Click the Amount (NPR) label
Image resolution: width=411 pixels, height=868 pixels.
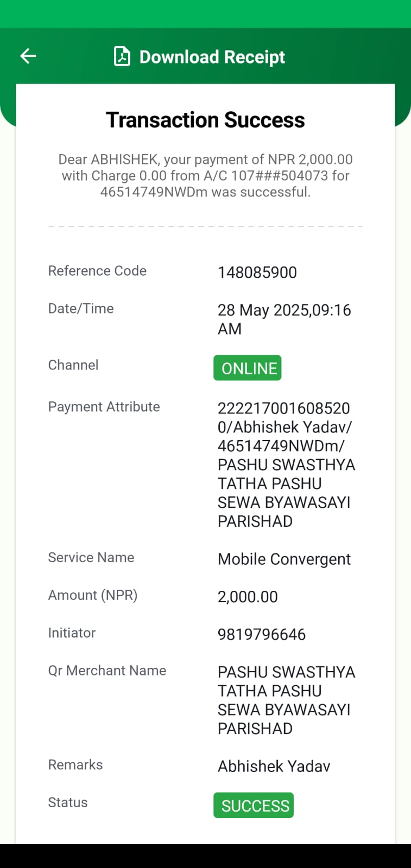[93, 595]
